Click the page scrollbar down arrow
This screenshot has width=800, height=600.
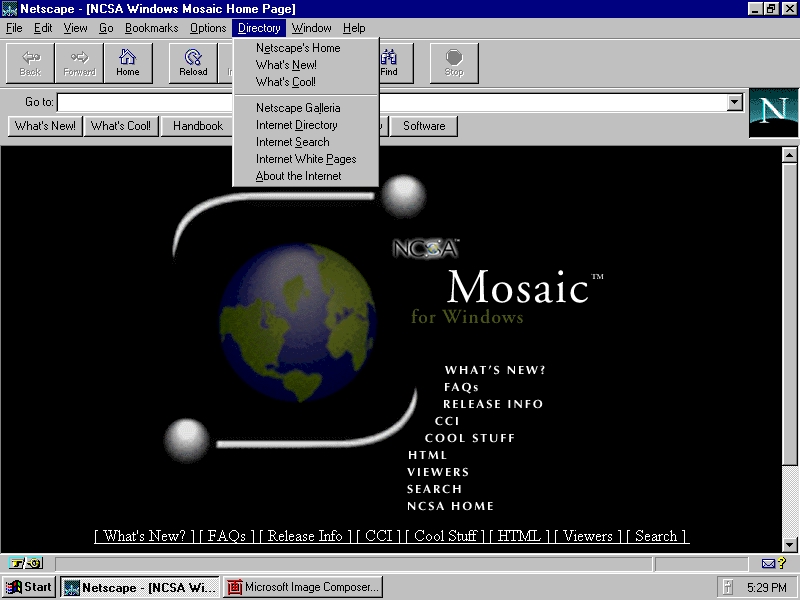[x=789, y=544]
